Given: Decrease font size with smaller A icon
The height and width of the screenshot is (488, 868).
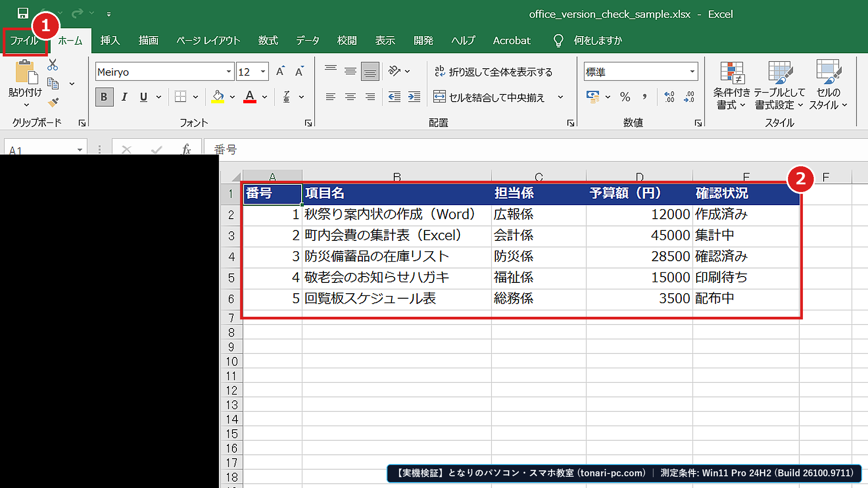Looking at the screenshot, I should click(x=299, y=71).
